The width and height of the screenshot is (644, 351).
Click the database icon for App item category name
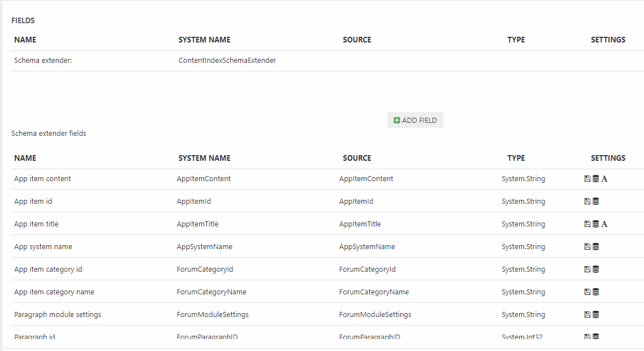tap(595, 292)
